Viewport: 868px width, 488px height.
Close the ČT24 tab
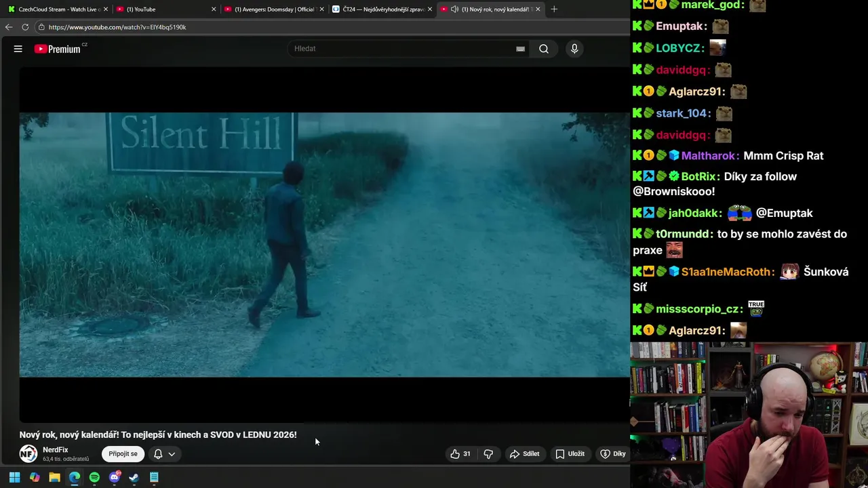pos(429,9)
